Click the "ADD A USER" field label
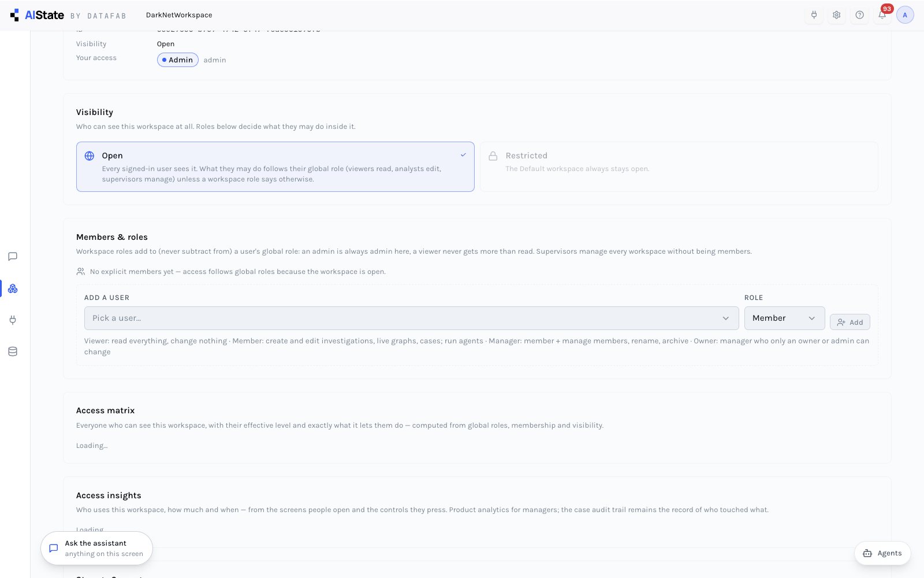This screenshot has height=578, width=924. (x=107, y=298)
